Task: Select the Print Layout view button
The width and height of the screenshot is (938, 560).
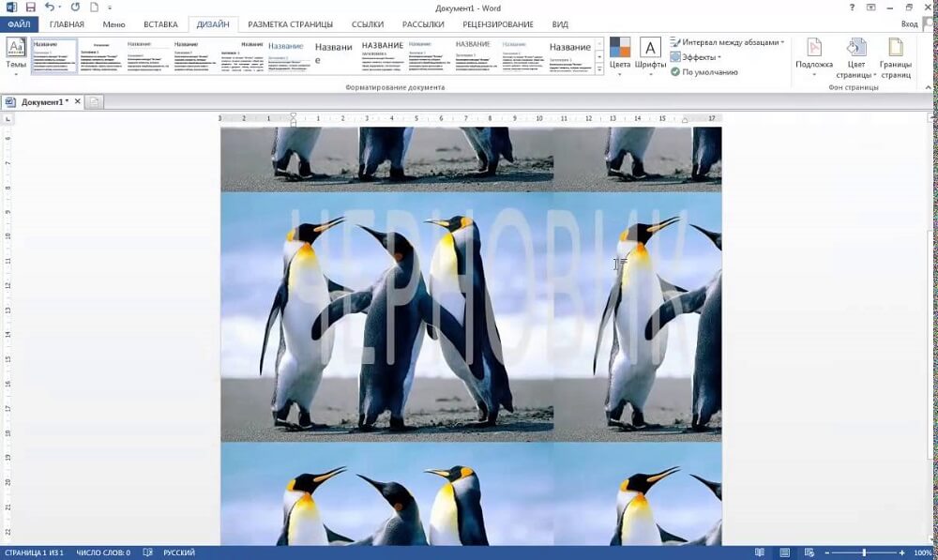Action: [x=784, y=552]
